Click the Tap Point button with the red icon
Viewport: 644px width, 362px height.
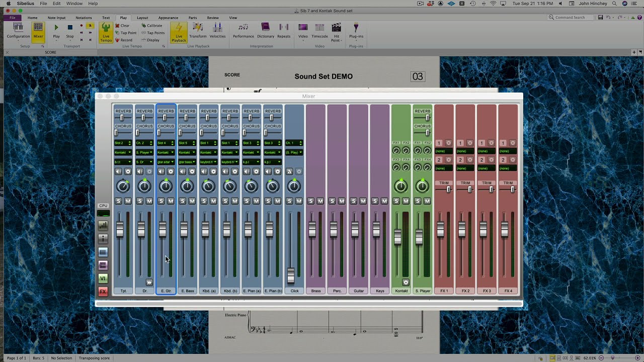tap(126, 33)
